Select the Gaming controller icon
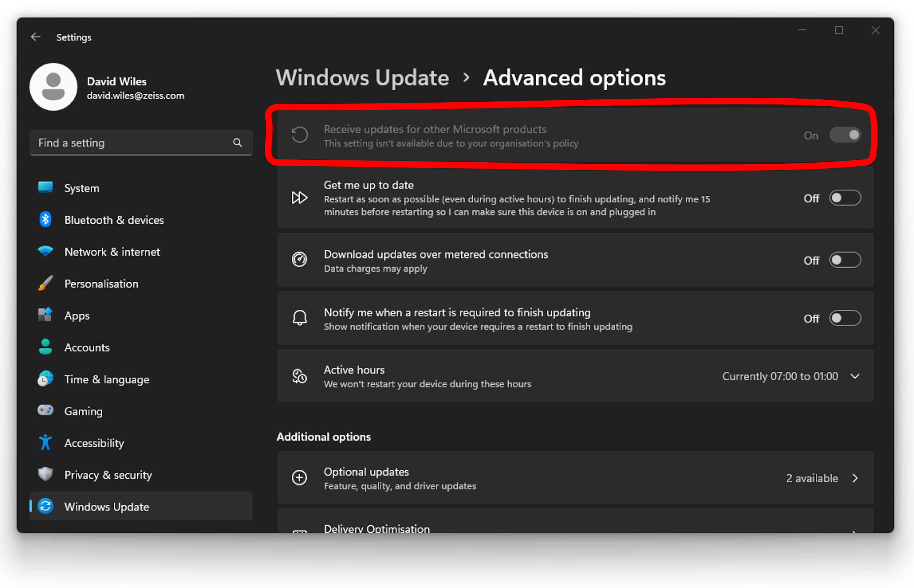 pyautogui.click(x=45, y=410)
